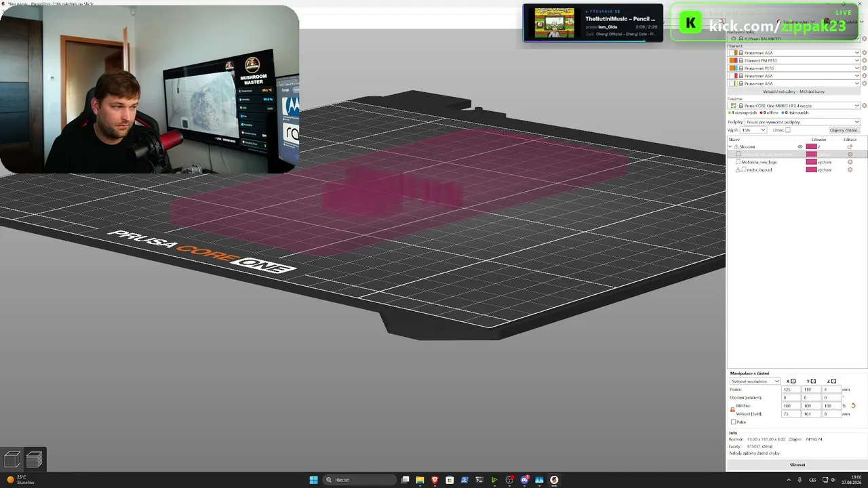Click the Objemy čištění button
868x488 pixels.
[x=844, y=130]
